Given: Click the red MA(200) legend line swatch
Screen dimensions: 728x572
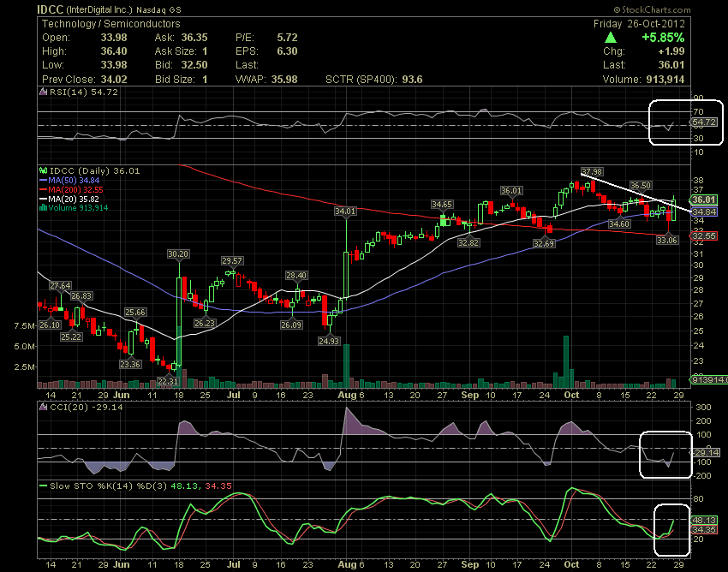Looking at the screenshot, I should coord(44,189).
